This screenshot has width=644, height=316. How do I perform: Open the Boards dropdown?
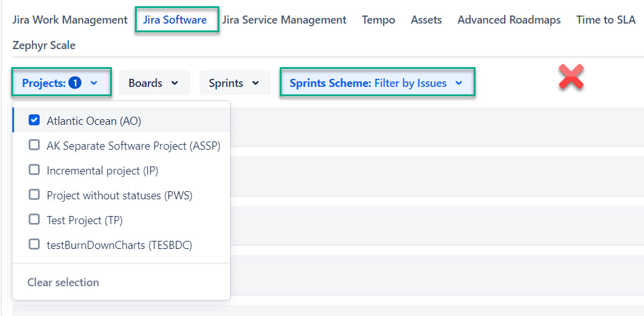tap(154, 83)
